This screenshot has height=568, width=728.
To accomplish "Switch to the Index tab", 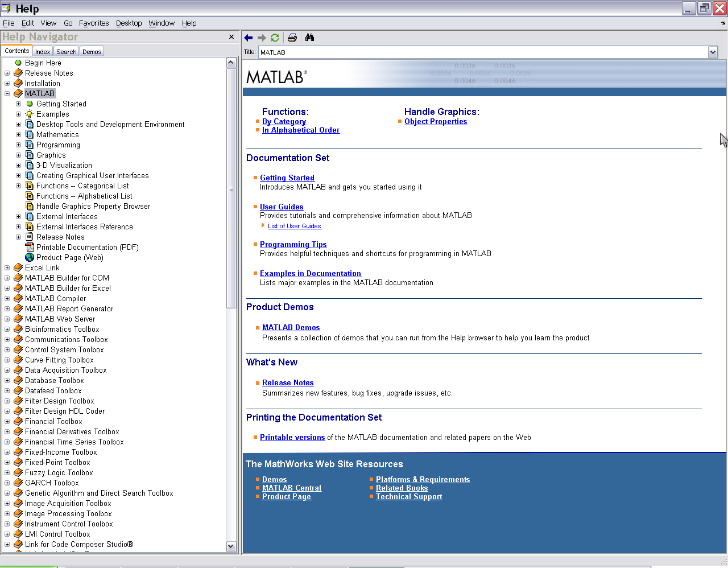I will (43, 51).
